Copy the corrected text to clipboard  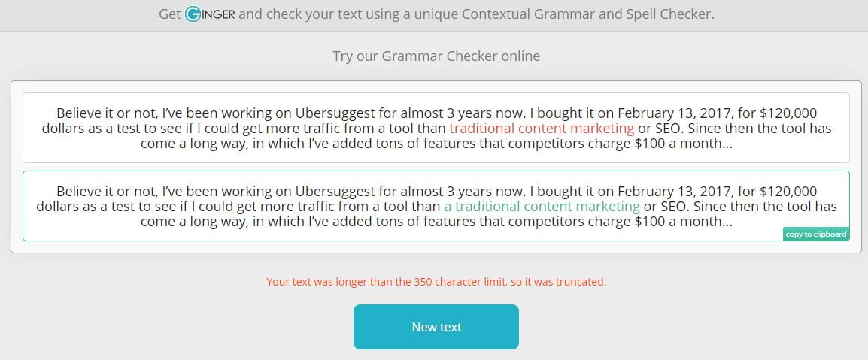[x=816, y=234]
